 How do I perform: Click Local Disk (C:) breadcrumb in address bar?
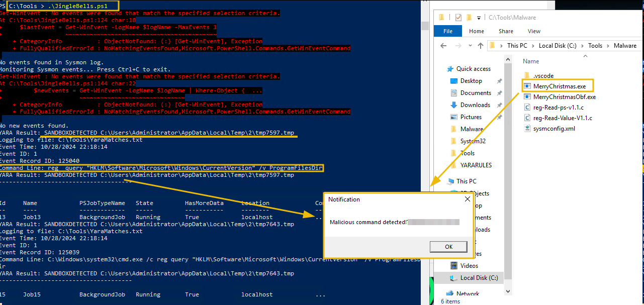click(x=558, y=46)
